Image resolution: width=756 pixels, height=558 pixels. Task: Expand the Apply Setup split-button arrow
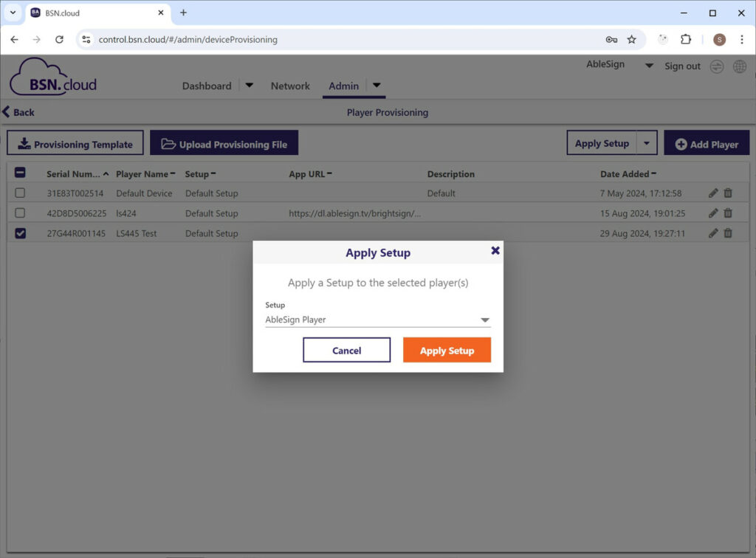pyautogui.click(x=648, y=142)
